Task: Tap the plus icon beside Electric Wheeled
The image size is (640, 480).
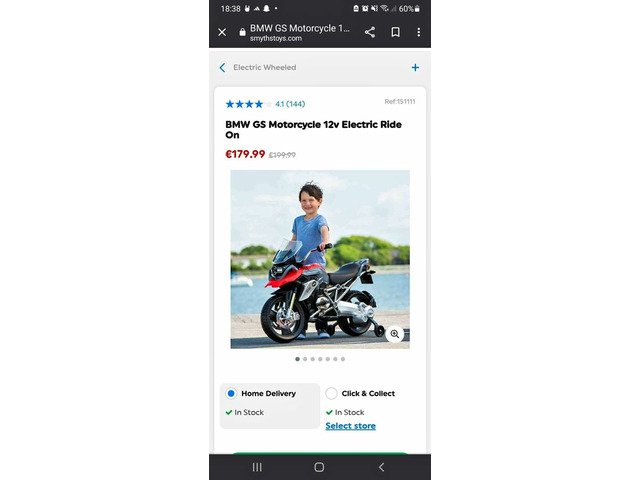Action: [415, 68]
